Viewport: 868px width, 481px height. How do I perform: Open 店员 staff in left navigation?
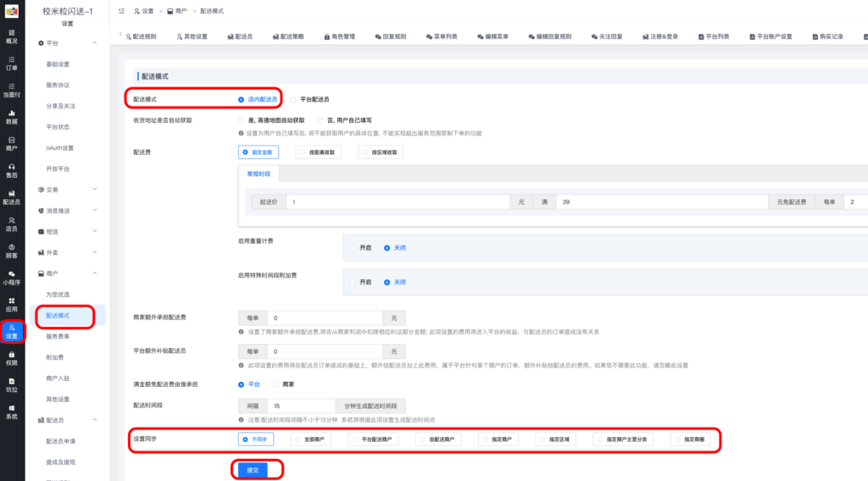[x=12, y=224]
